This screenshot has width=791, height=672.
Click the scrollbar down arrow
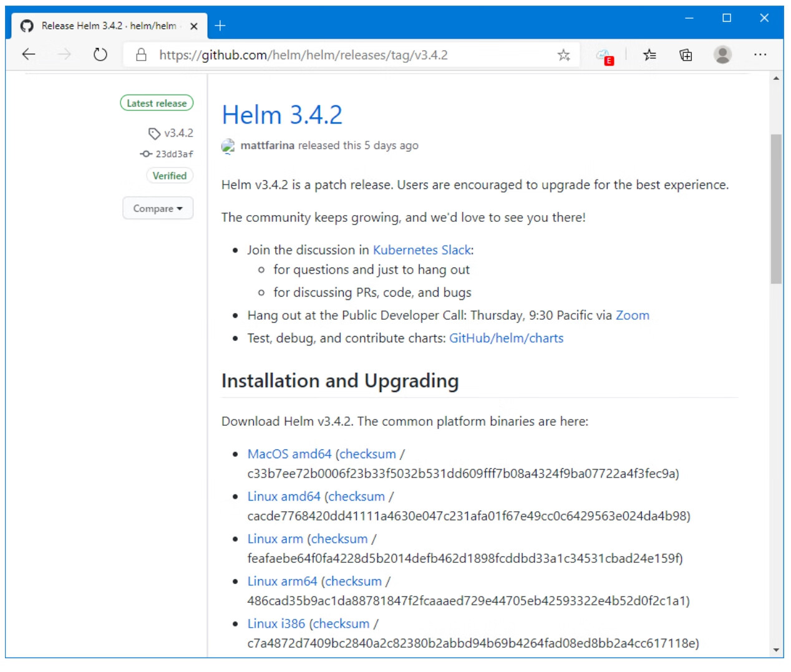(776, 650)
